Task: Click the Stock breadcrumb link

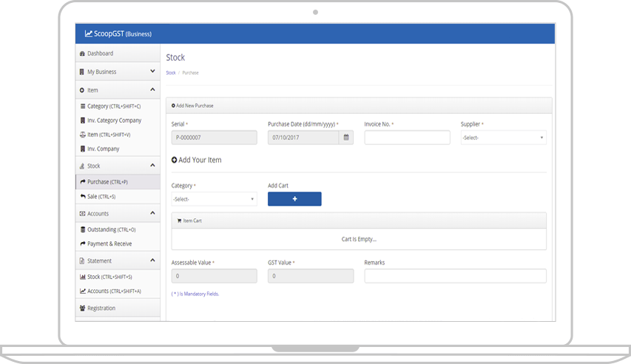Action: (x=171, y=73)
